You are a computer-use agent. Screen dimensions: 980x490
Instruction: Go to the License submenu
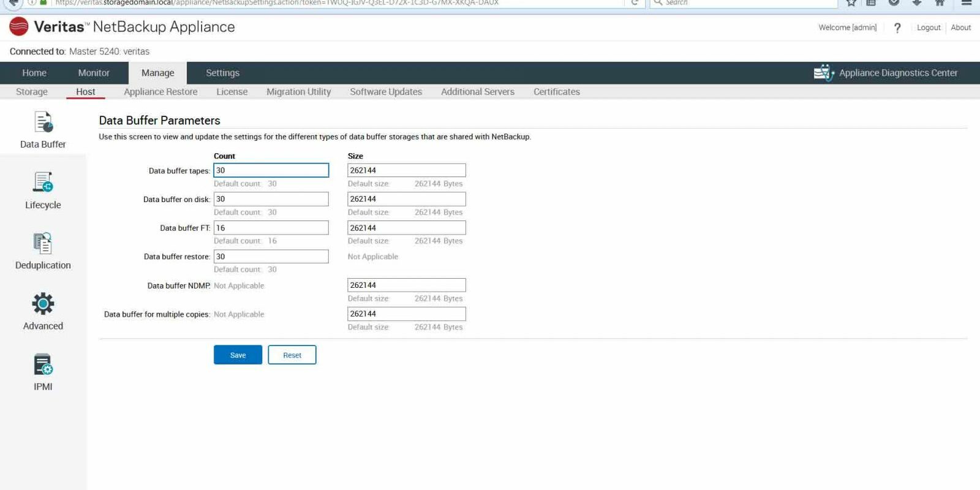pos(232,92)
